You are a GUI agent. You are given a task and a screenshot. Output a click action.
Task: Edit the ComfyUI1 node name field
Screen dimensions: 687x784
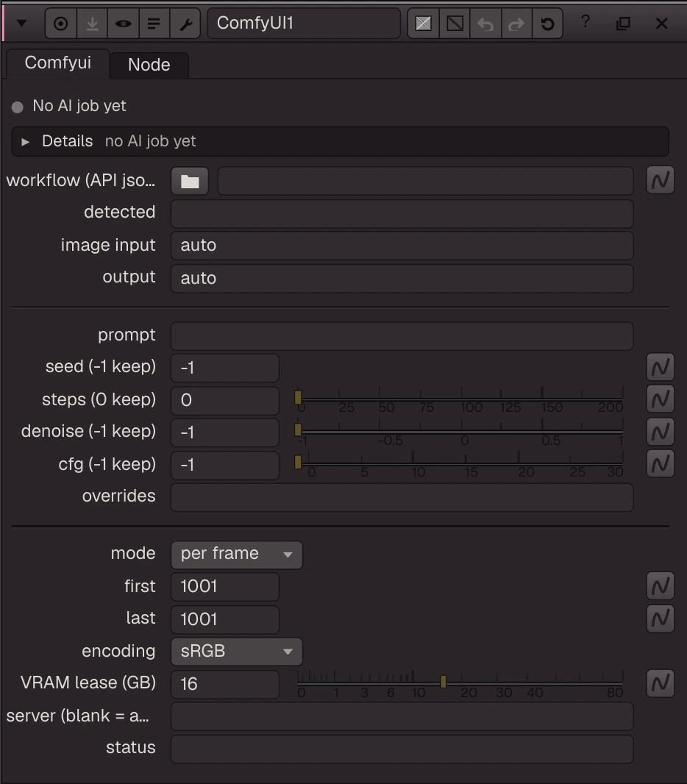point(304,23)
